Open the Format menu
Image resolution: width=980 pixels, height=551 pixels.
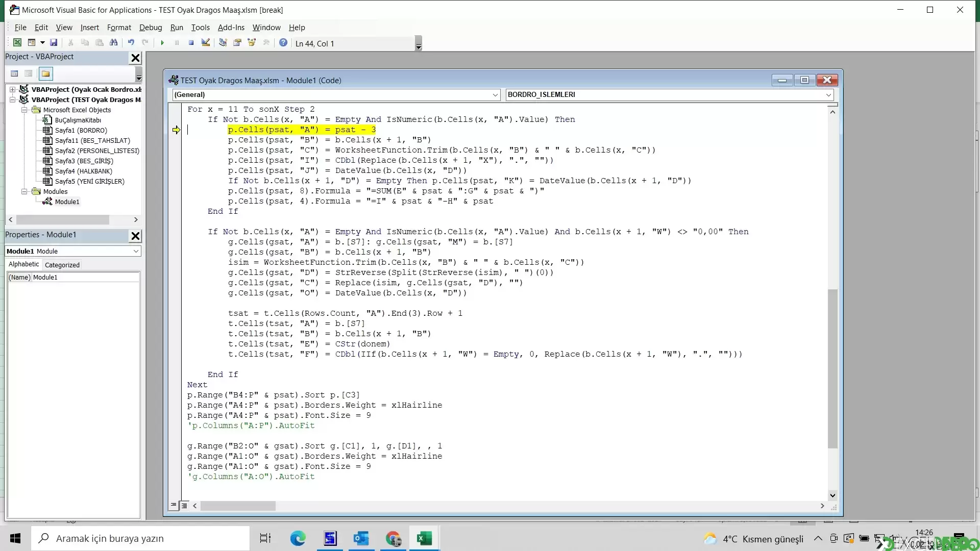[119, 28]
